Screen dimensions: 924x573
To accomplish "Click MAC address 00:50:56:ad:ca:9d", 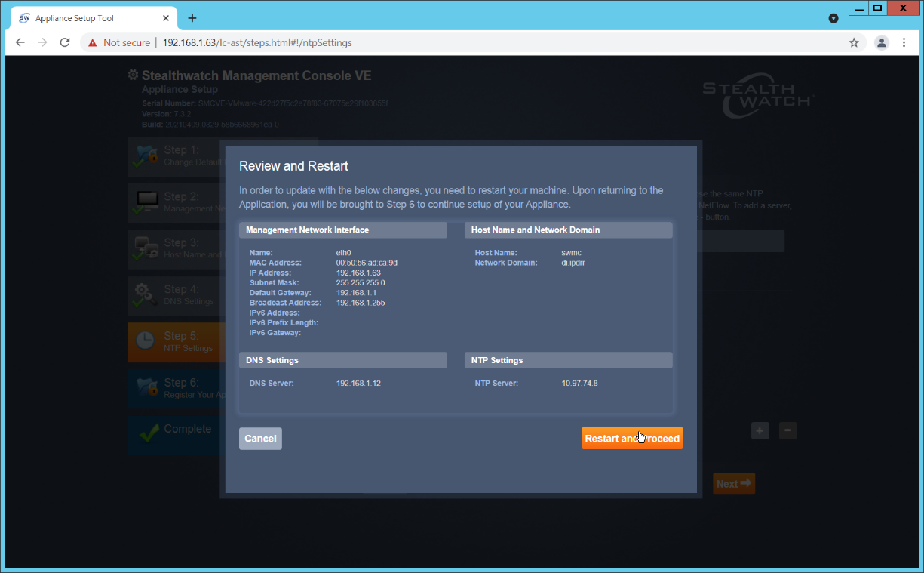I will (367, 263).
